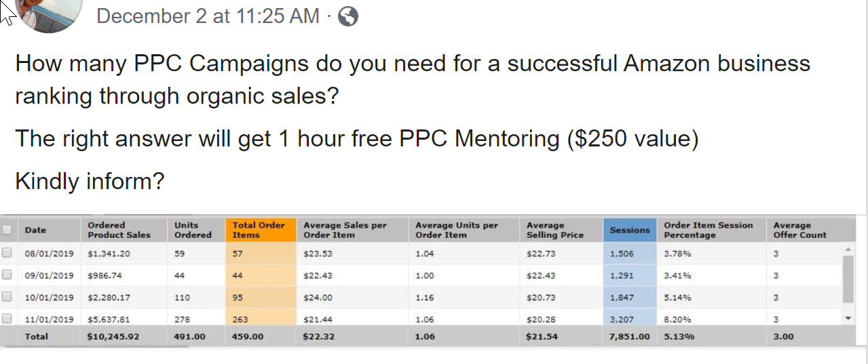Click the blue Sessions column header
This screenshot has height=364, width=868.
[629, 230]
